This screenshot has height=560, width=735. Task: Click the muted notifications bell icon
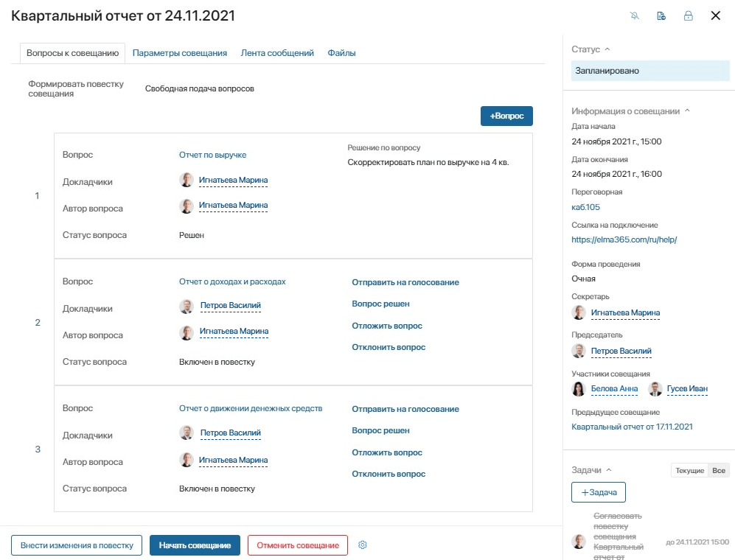click(x=635, y=16)
